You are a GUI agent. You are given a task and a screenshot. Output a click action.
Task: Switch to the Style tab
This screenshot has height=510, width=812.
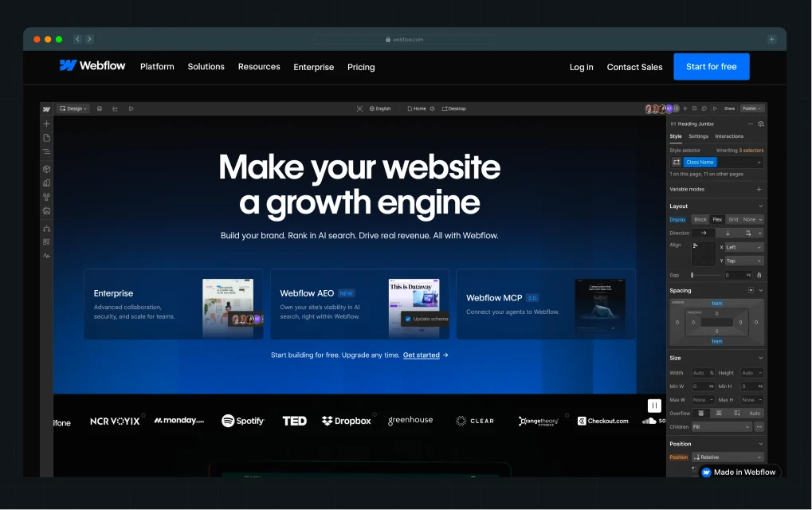pyautogui.click(x=676, y=136)
